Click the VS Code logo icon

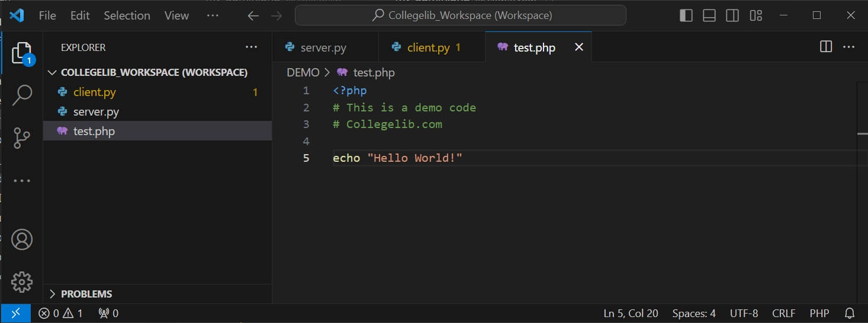(17, 15)
